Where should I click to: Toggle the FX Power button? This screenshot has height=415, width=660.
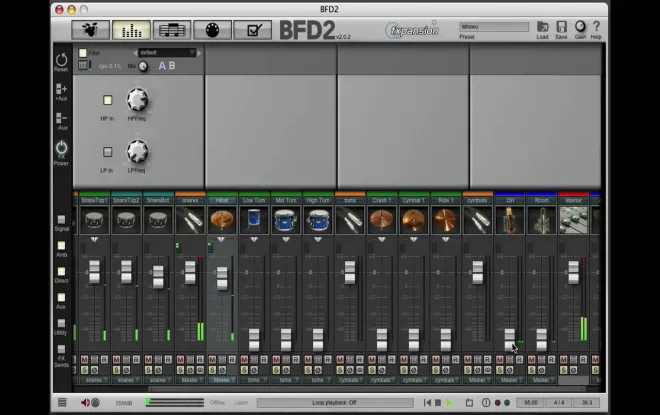pyautogui.click(x=61, y=149)
